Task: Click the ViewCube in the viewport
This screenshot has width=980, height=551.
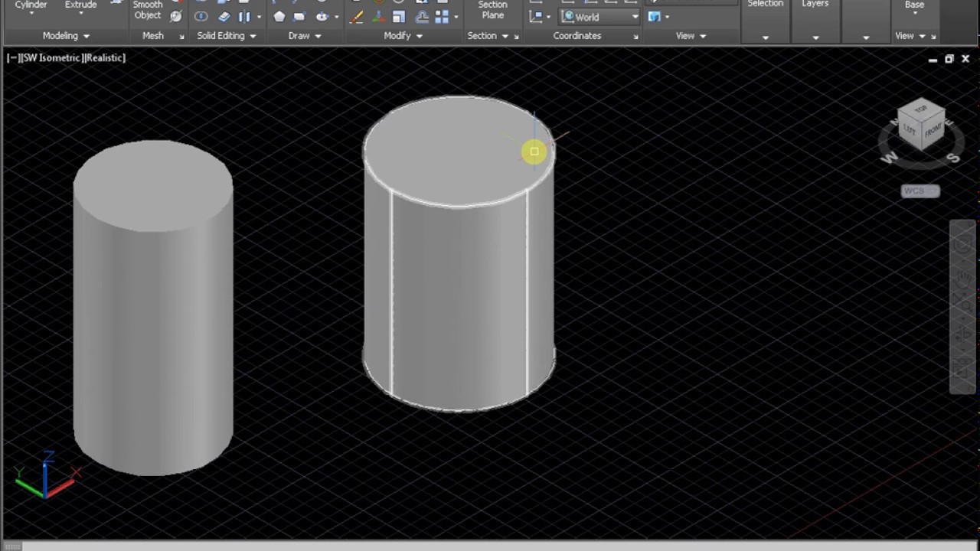Action: point(921,128)
